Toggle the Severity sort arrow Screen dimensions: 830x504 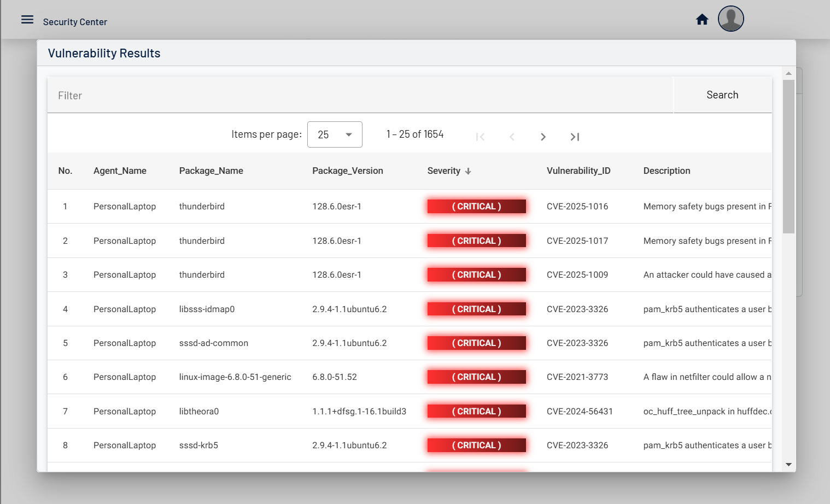468,171
